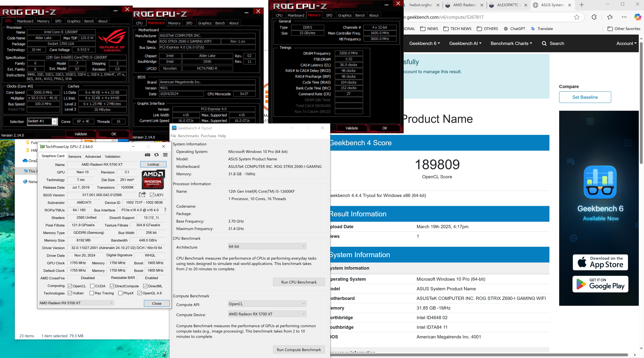Close the ALEJOPATTC browser tab

[525, 5]
